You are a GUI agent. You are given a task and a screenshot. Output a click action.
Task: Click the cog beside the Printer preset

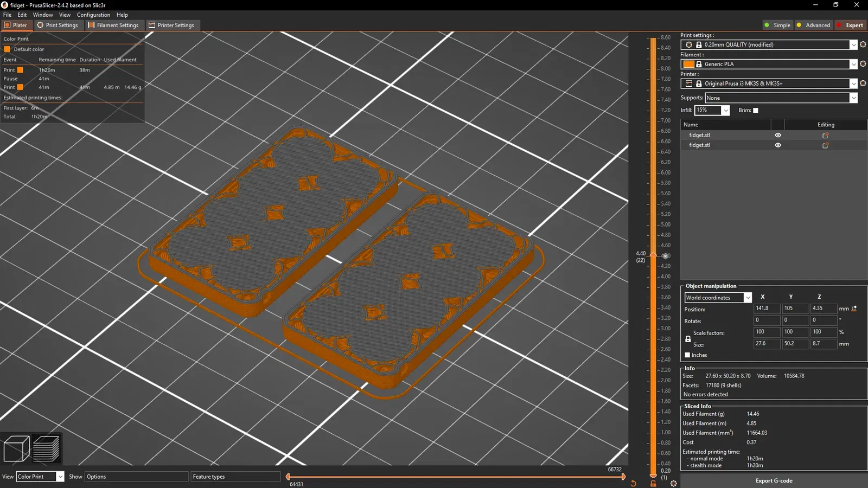pyautogui.click(x=863, y=83)
